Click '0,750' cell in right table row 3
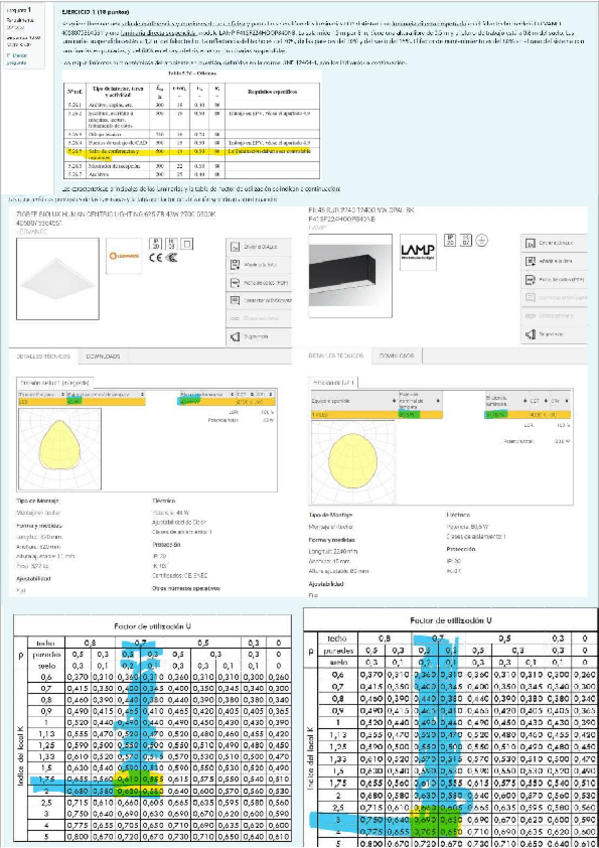The image size is (599, 848). (x=371, y=820)
